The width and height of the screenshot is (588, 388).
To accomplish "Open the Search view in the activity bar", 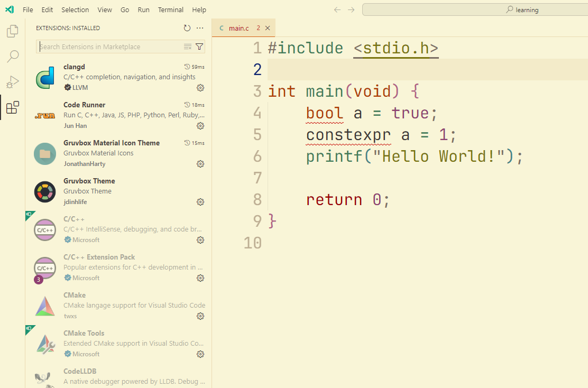I will point(12,56).
